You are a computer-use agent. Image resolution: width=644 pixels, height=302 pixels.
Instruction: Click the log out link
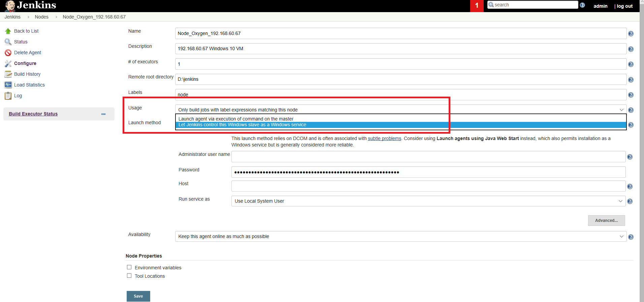point(625,6)
